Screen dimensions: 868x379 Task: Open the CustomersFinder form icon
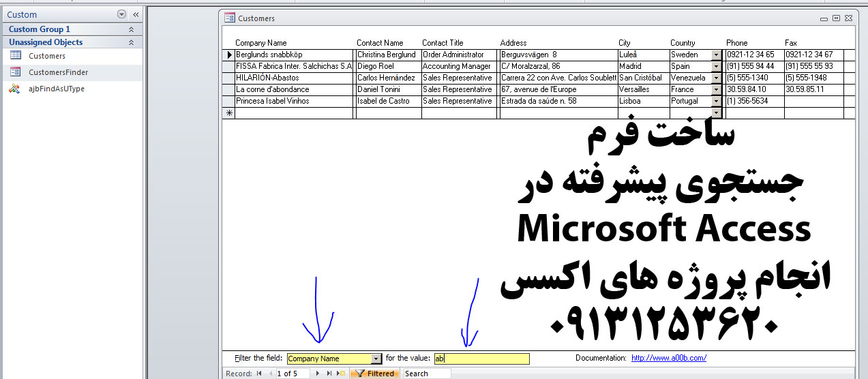point(16,72)
